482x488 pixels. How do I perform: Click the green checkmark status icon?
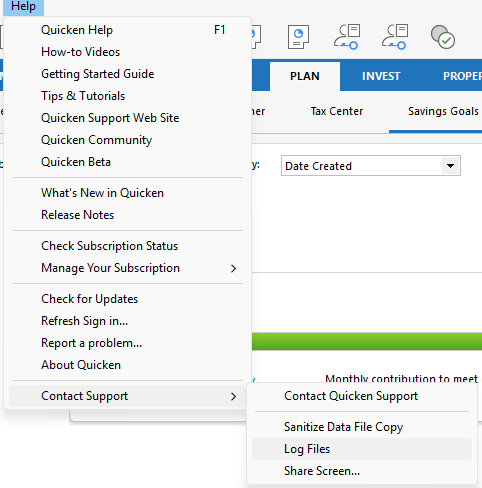442,37
